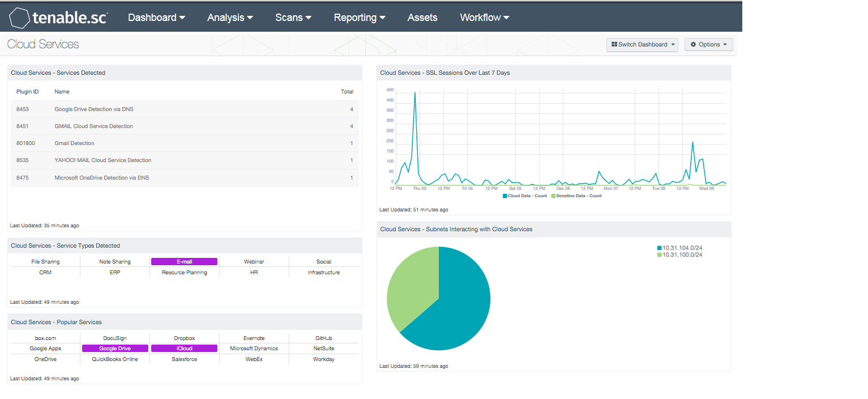Screen dimensions: 868x399
Task: Click SSL Sessions Over Last 7 Days title
Action: pyautogui.click(x=445, y=73)
